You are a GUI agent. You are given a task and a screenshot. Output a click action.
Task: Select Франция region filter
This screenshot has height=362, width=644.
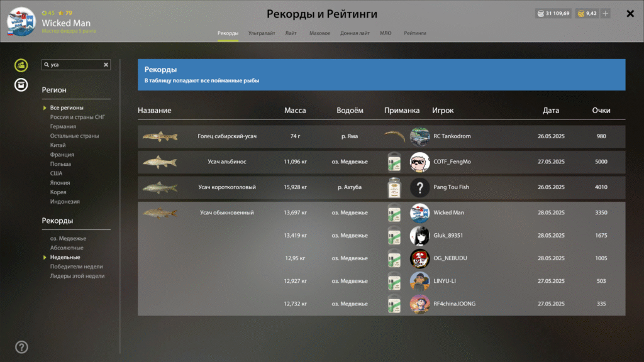[x=62, y=155]
